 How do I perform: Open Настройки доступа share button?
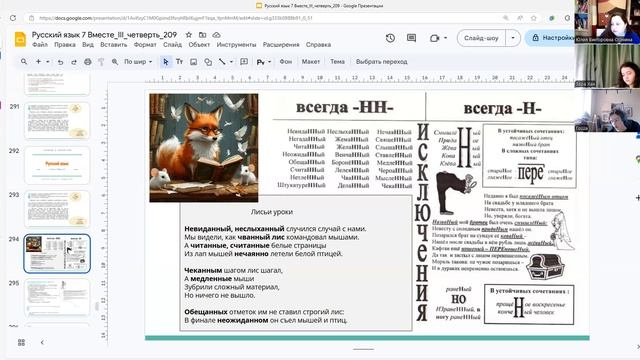pos(550,38)
